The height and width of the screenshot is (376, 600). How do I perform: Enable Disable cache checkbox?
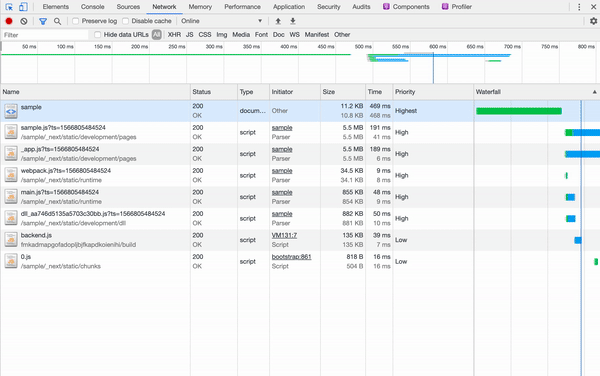(x=125, y=21)
